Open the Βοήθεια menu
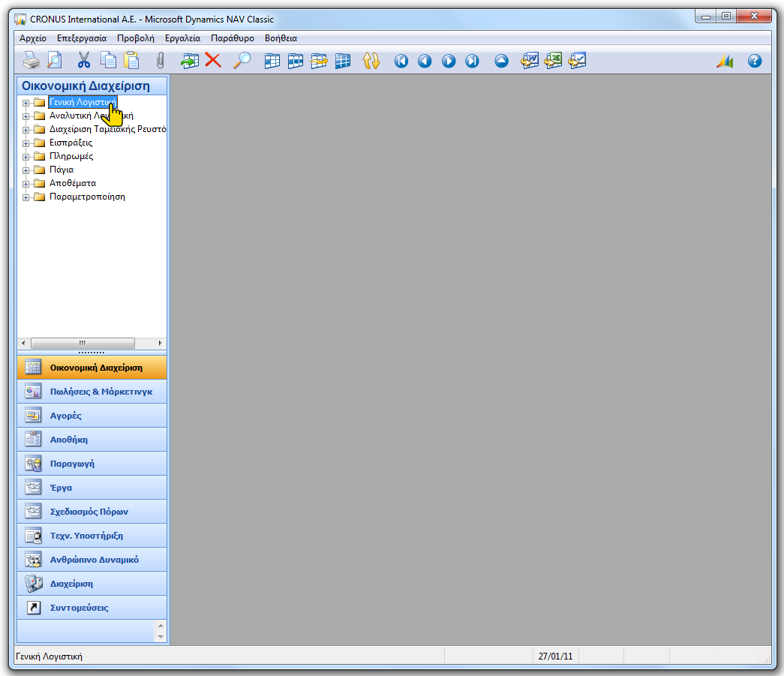 pyautogui.click(x=281, y=38)
